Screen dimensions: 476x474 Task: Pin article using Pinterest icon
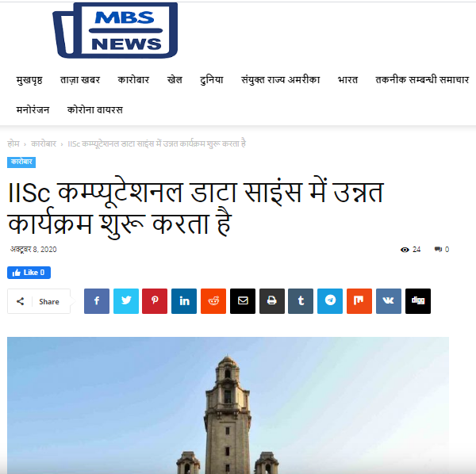155,301
